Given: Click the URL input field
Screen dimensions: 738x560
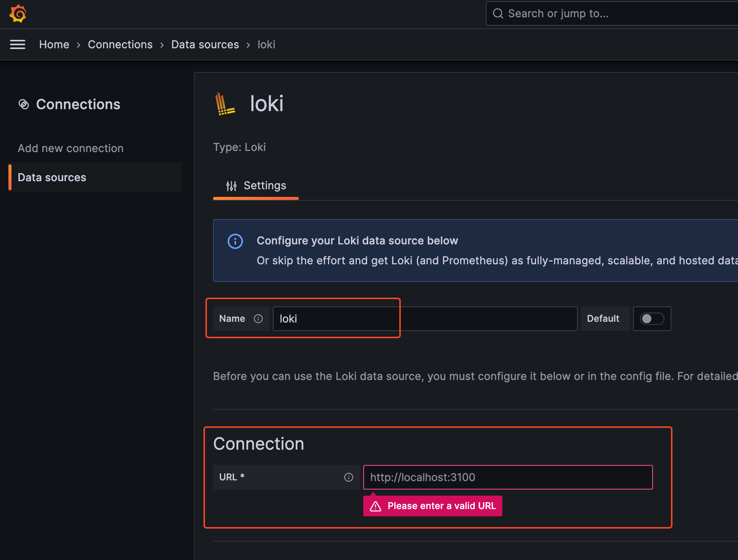Looking at the screenshot, I should 507,477.
